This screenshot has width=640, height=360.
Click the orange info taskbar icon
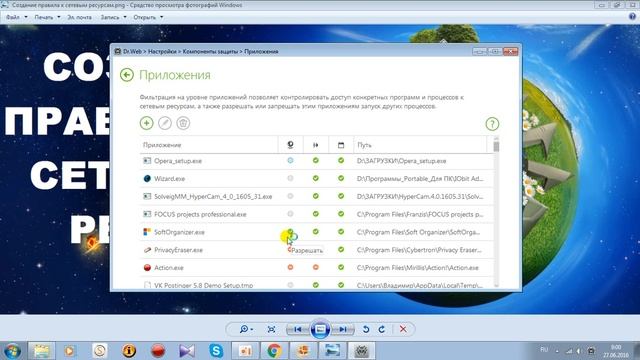point(129,351)
